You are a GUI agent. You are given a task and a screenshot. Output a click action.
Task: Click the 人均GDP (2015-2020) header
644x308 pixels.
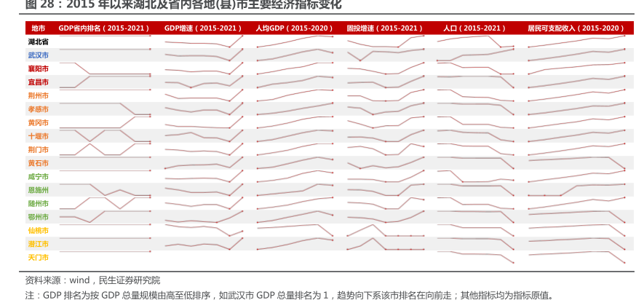pos(294,28)
